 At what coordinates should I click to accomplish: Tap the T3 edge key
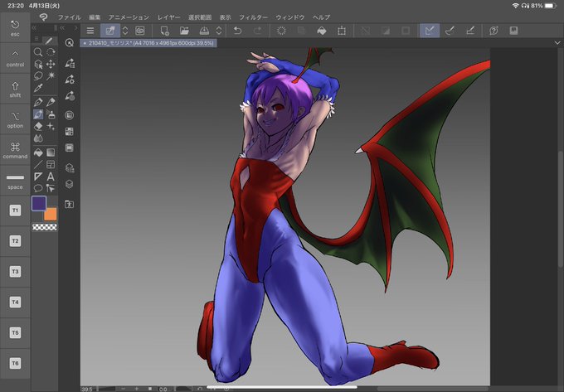pos(15,272)
